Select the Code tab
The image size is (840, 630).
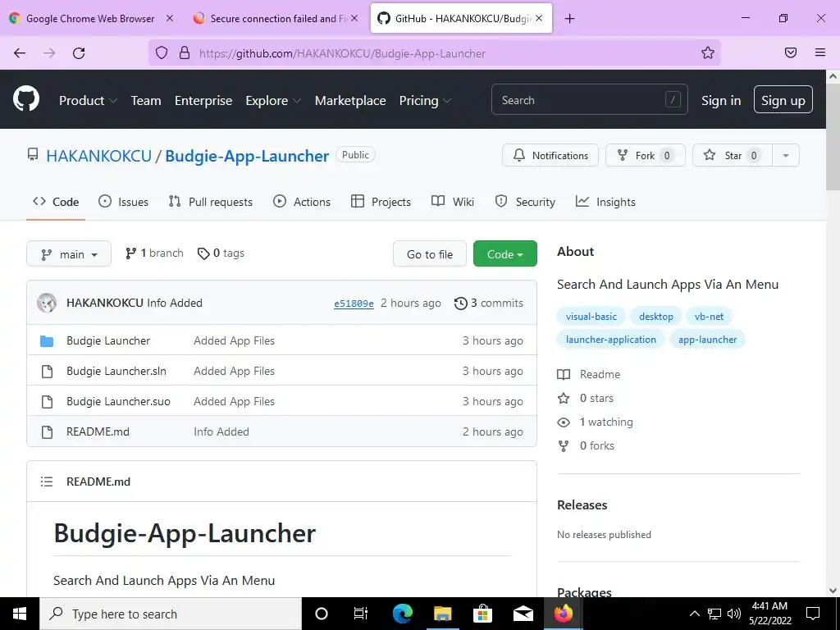coord(56,202)
